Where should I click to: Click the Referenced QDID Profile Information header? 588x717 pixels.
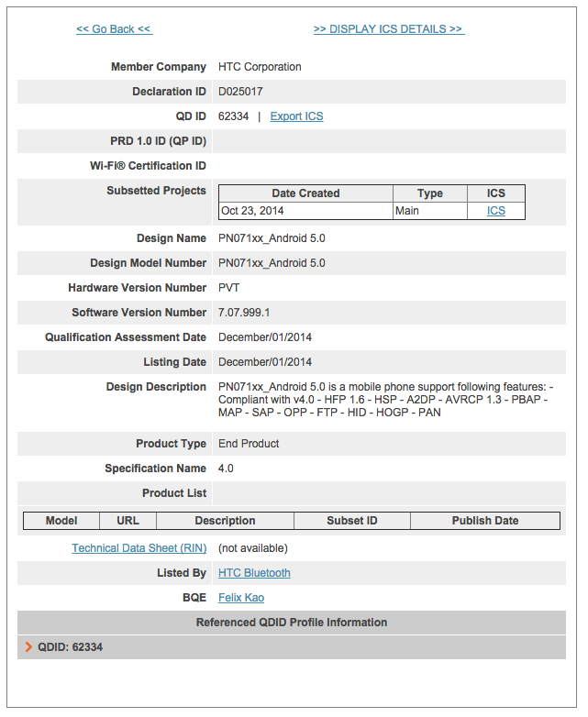pyautogui.click(x=292, y=623)
